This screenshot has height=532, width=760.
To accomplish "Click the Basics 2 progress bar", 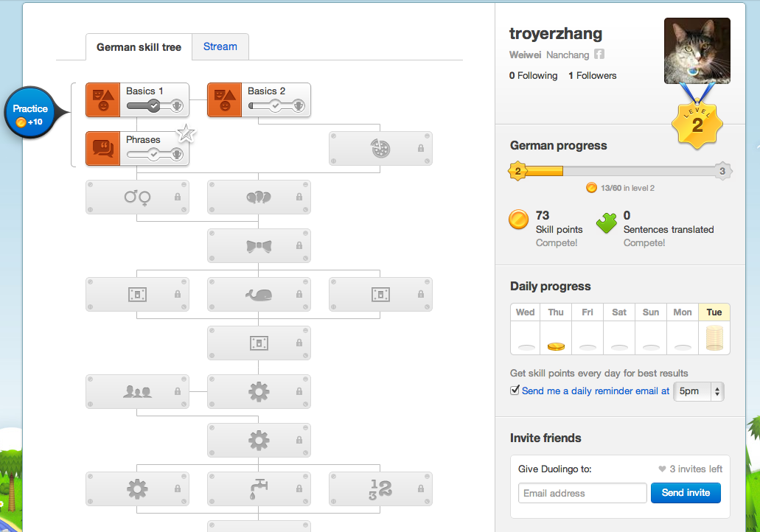I will click(x=276, y=105).
